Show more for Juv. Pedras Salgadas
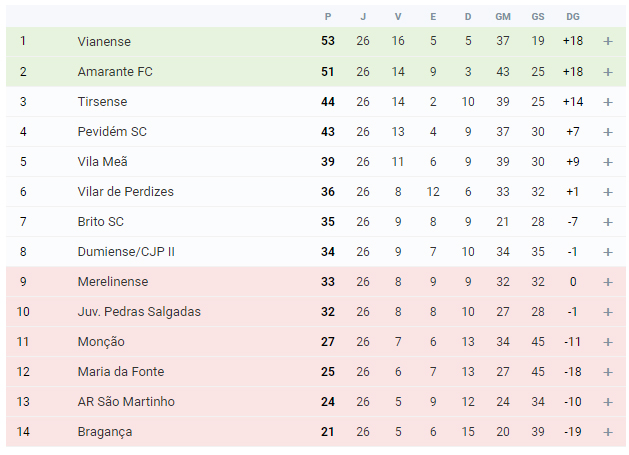 pyautogui.click(x=608, y=312)
